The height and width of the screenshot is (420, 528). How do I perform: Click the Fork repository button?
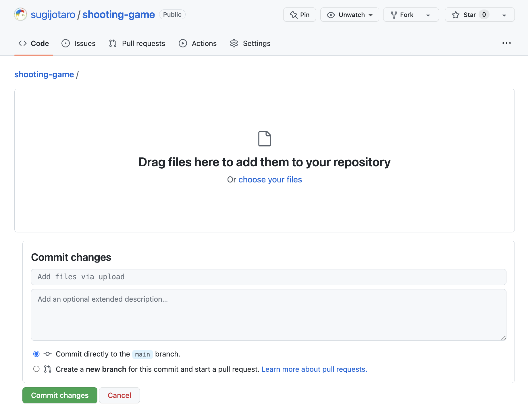(402, 15)
